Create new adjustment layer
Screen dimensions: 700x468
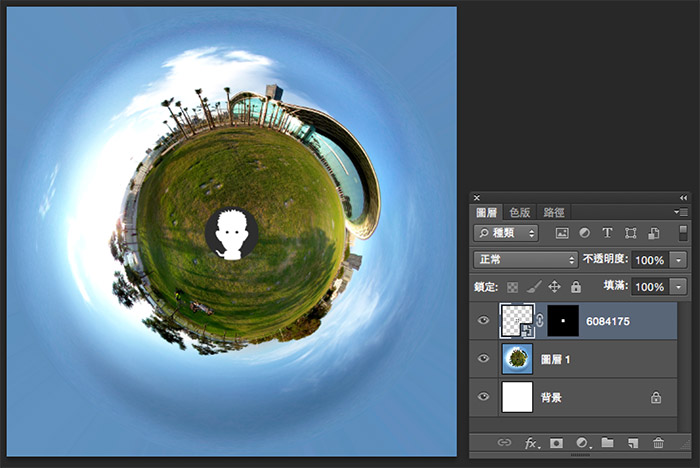(582, 442)
